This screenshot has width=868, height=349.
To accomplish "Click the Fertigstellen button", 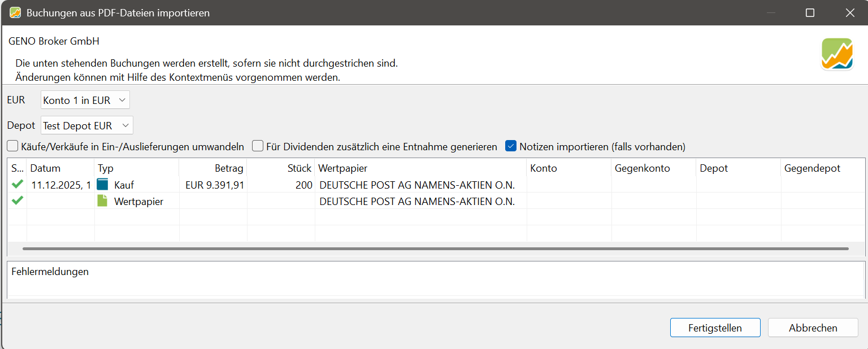I will (715, 328).
